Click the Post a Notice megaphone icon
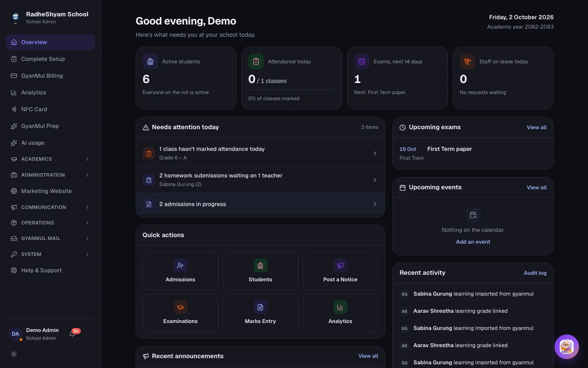This screenshot has height=368, width=588. tap(341, 266)
